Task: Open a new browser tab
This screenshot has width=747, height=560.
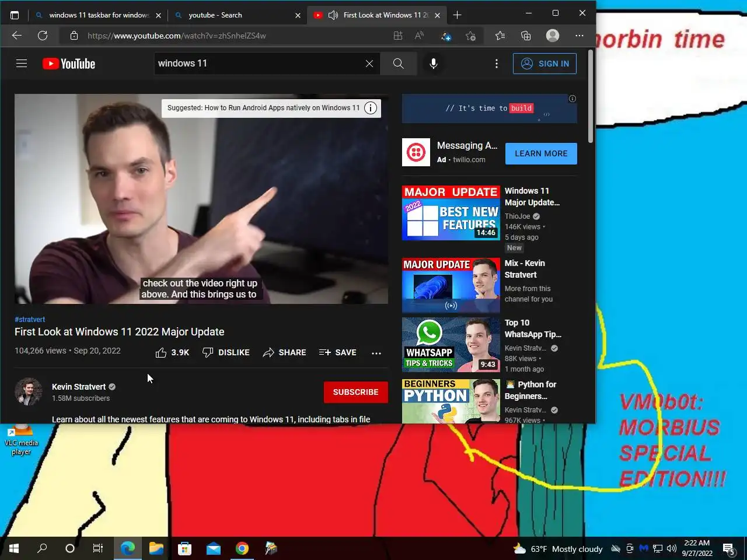Action: click(x=458, y=15)
